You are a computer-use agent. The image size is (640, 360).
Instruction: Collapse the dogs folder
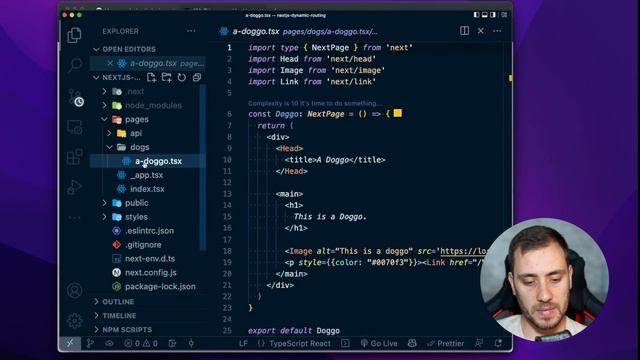(x=109, y=147)
